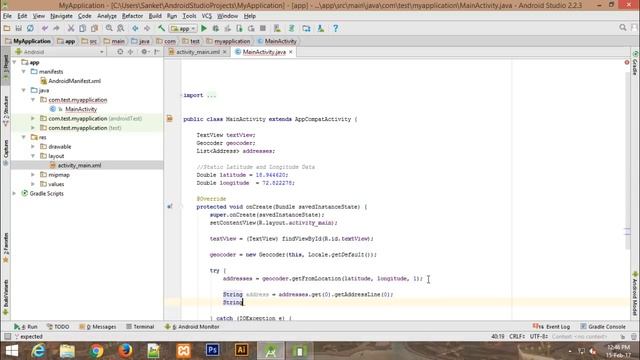Click the Copy toolbar icon
The height and width of the screenshot is (360, 640).
[x=82, y=28]
